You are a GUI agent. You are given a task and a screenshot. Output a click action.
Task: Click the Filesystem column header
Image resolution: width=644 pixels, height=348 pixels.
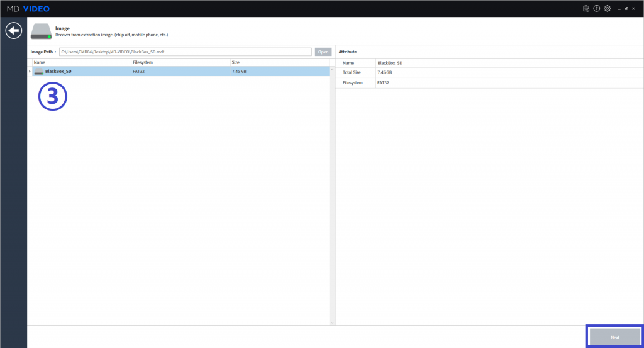pyautogui.click(x=180, y=62)
